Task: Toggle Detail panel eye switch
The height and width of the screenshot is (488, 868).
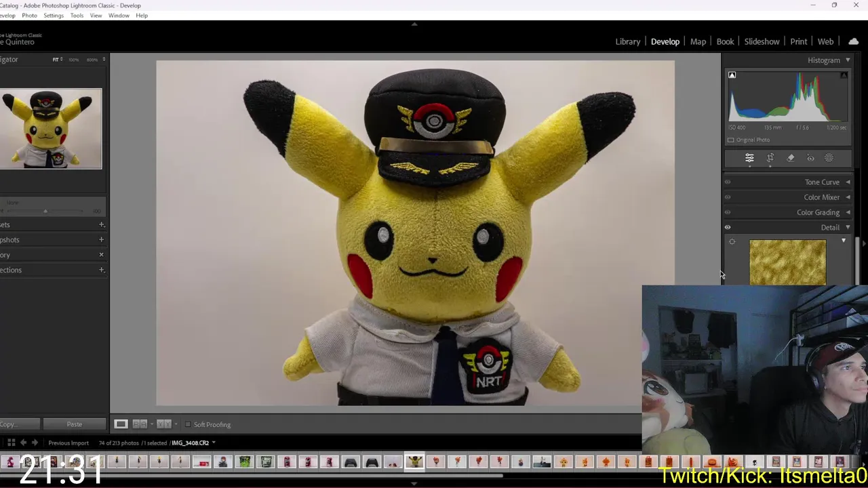Action: point(728,228)
